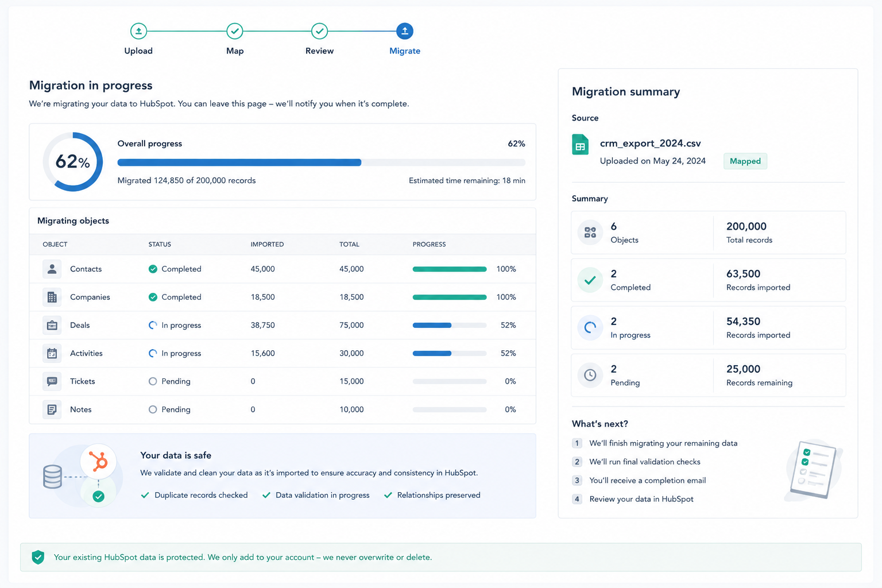
Task: Click the Notes Pending circle icon
Action: [153, 409]
